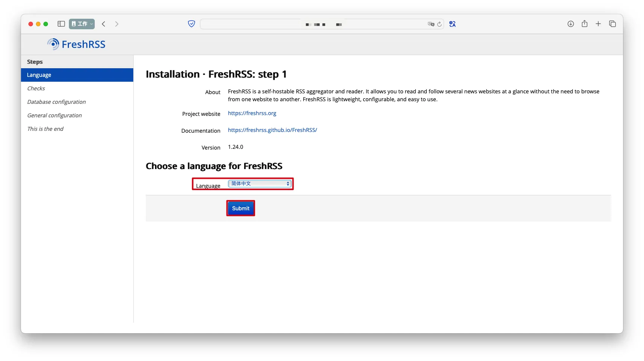Click the privacy shield icon
Viewport: 644px width, 361px height.
click(x=191, y=24)
